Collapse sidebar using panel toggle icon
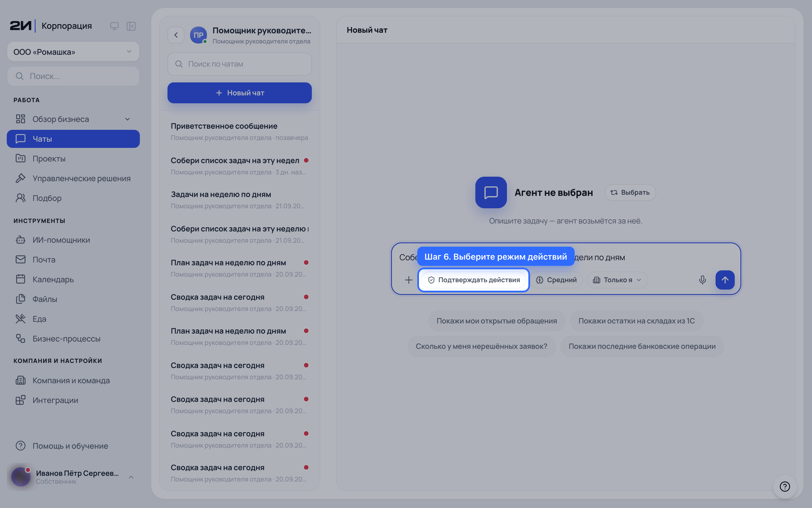The width and height of the screenshot is (812, 508). point(131,26)
